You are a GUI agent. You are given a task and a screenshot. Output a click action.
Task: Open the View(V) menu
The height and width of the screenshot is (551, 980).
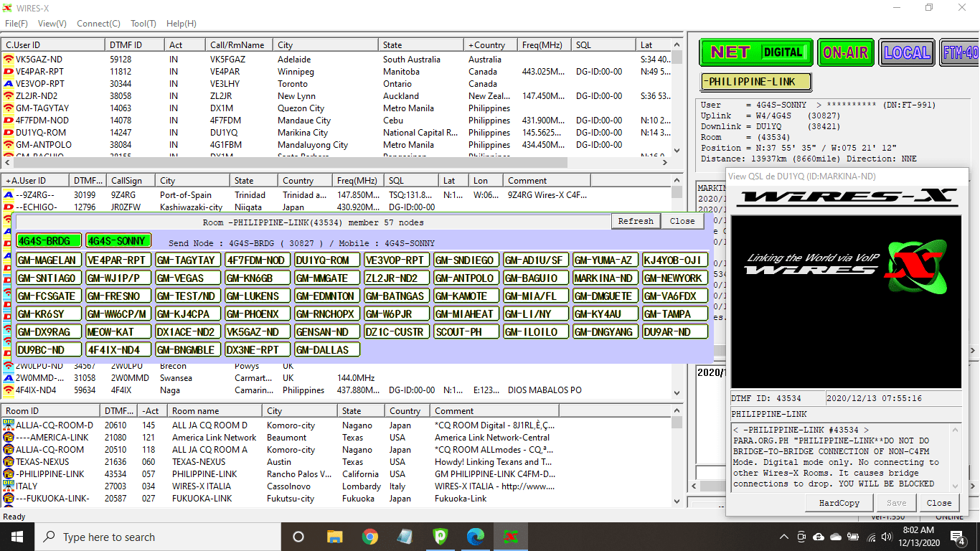coord(52,24)
